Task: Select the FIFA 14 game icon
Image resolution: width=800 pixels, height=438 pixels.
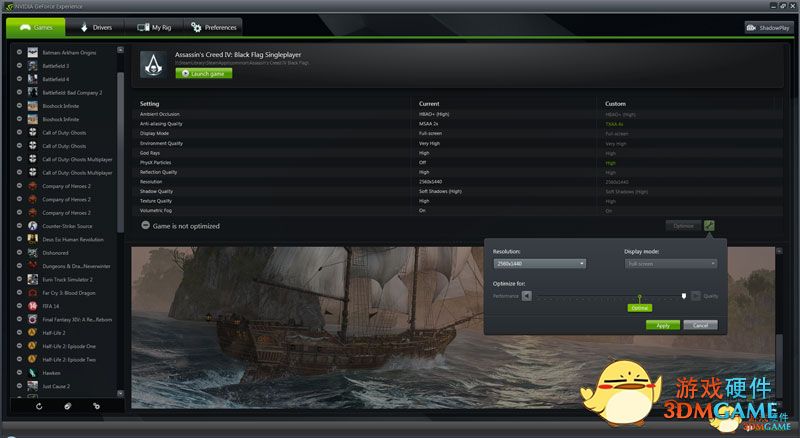Action: [x=33, y=306]
